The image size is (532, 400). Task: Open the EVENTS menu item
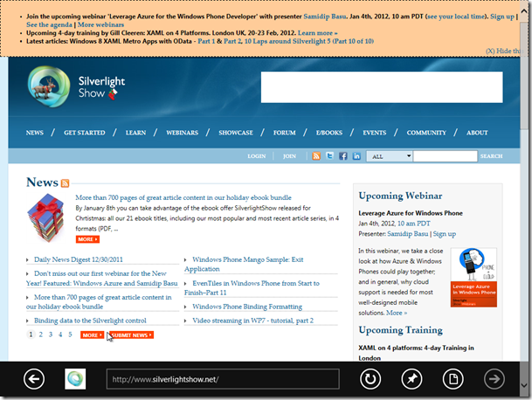point(375,133)
